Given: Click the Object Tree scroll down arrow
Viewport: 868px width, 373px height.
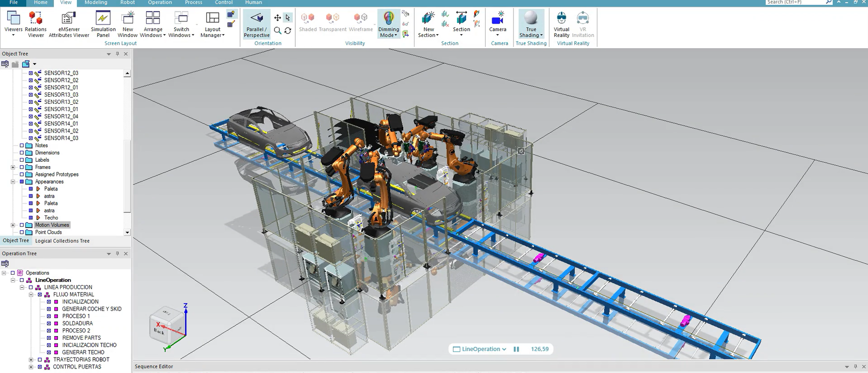Looking at the screenshot, I should point(127,232).
